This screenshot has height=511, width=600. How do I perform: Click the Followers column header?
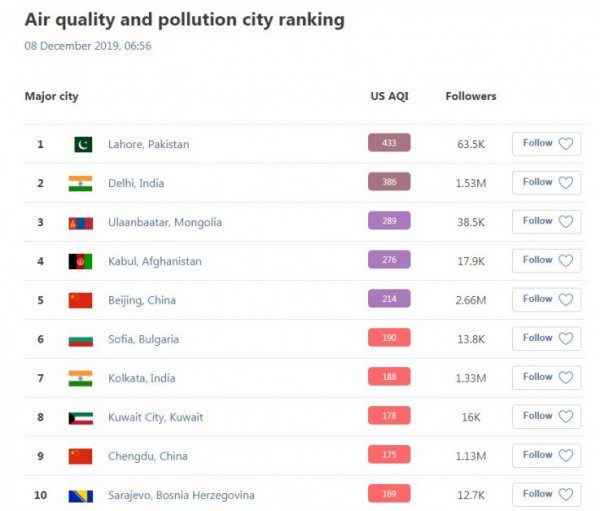point(470,97)
